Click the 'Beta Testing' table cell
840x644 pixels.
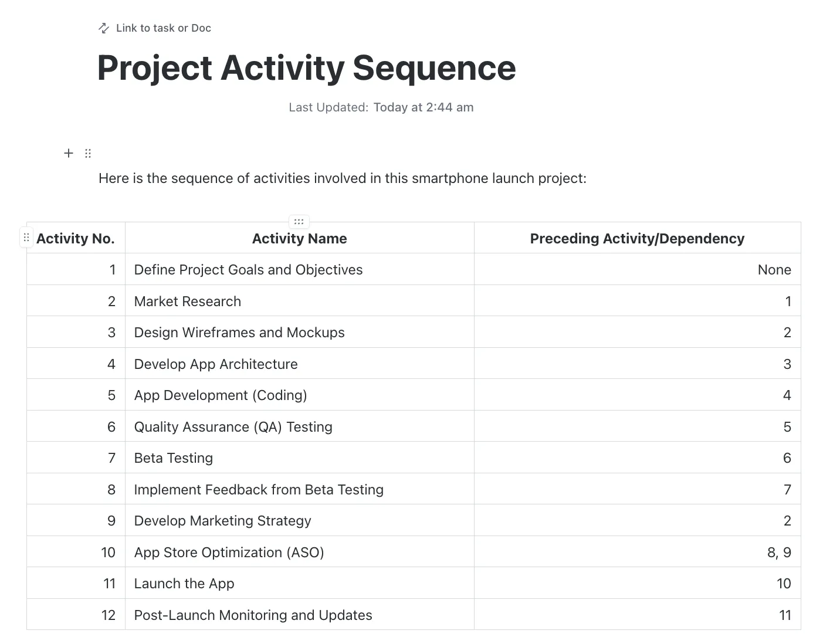[x=300, y=457]
